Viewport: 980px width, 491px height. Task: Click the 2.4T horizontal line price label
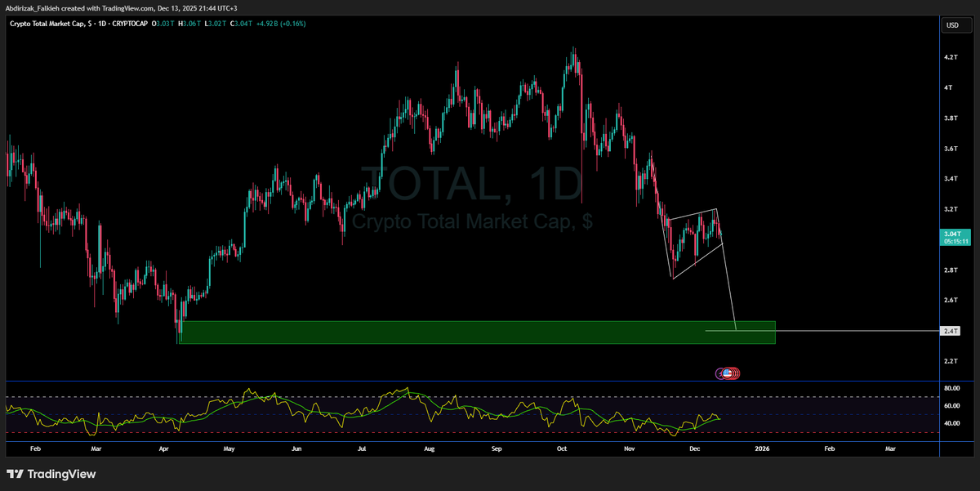(x=951, y=331)
